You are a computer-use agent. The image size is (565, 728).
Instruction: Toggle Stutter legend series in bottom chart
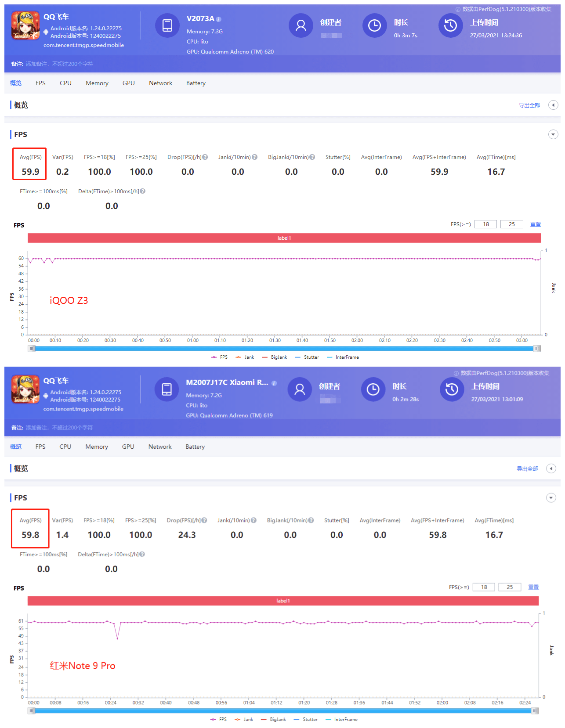click(x=306, y=720)
